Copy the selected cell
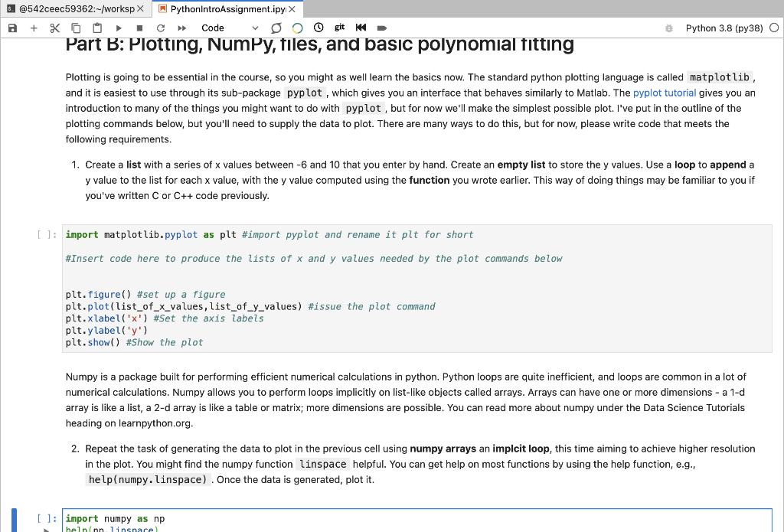The width and height of the screenshot is (784, 532). click(74, 28)
